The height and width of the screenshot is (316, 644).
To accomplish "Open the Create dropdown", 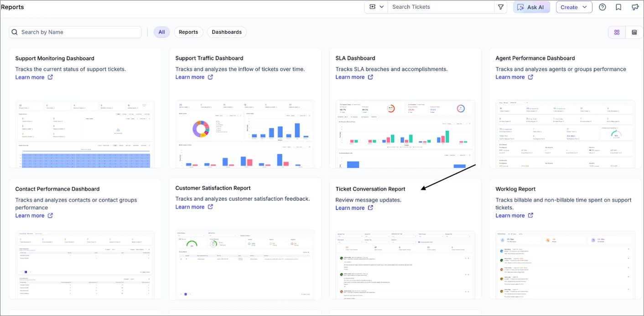I will pyautogui.click(x=574, y=7).
